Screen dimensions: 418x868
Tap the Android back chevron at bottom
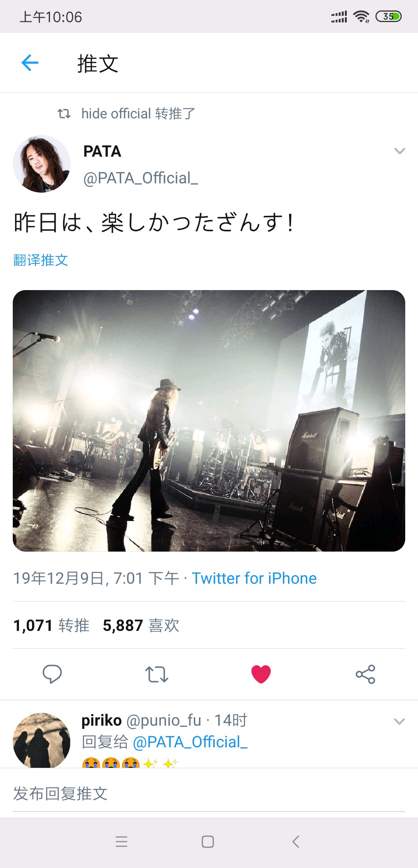click(296, 842)
